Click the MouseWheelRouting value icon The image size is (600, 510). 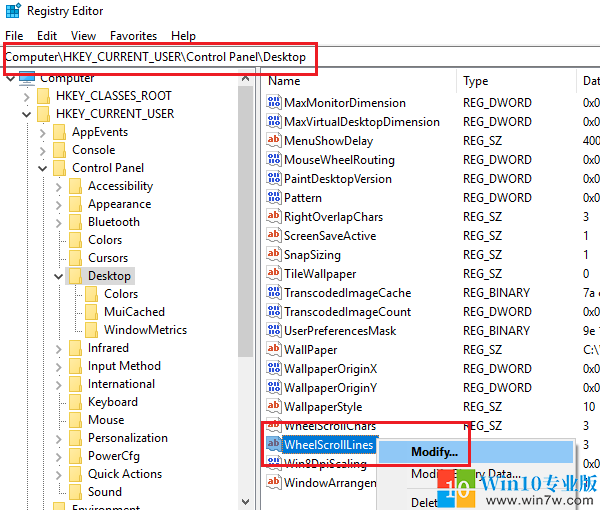coord(274,159)
